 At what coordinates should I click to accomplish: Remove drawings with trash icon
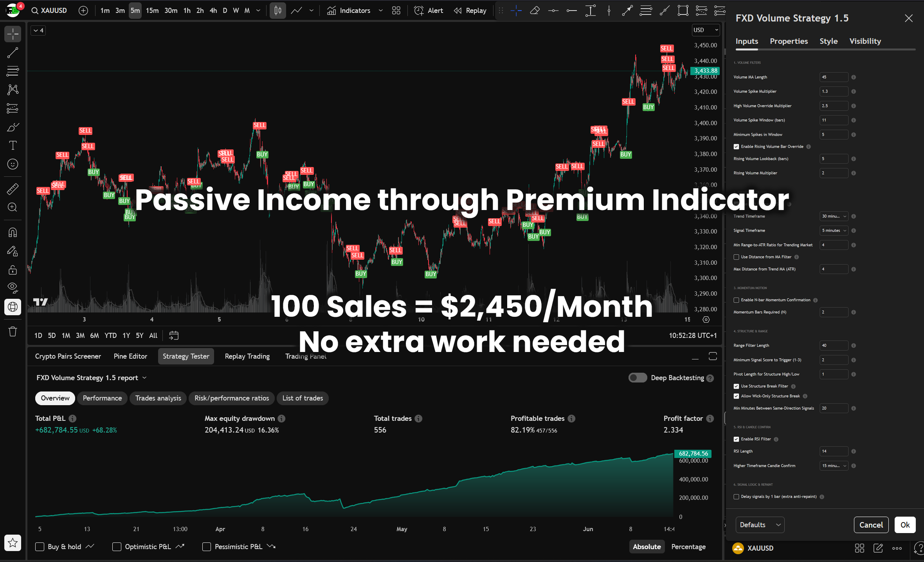pyautogui.click(x=13, y=332)
